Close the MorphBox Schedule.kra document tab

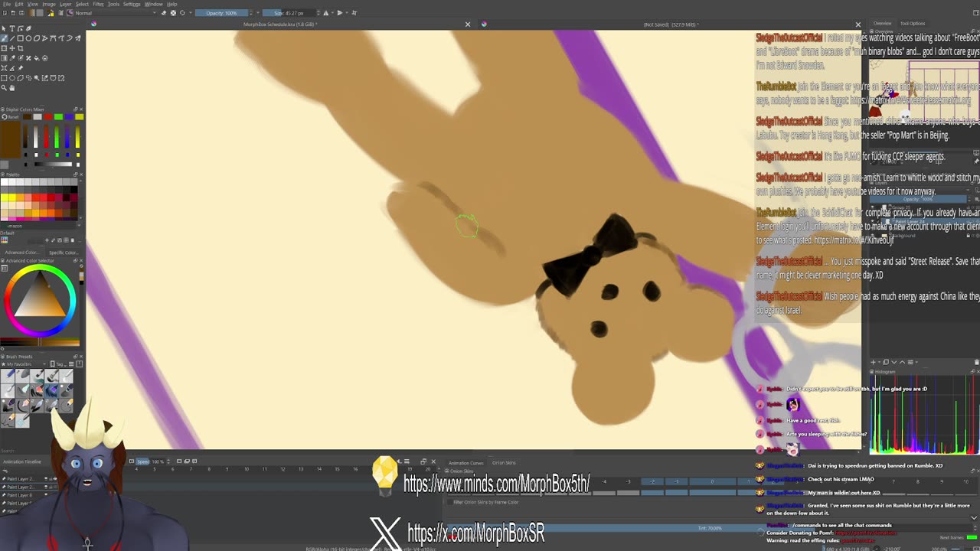point(468,24)
